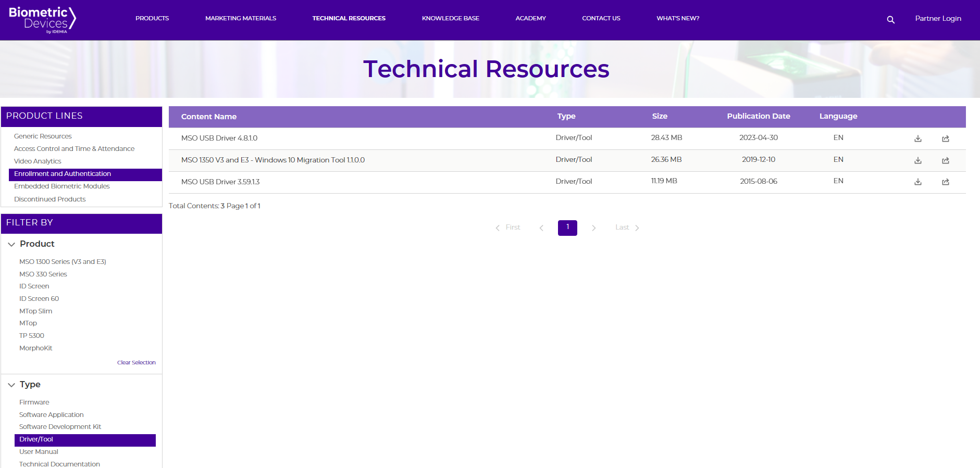The image size is (980, 468).
Task: Click the '11.19 MB' size cell
Action: pos(664,181)
